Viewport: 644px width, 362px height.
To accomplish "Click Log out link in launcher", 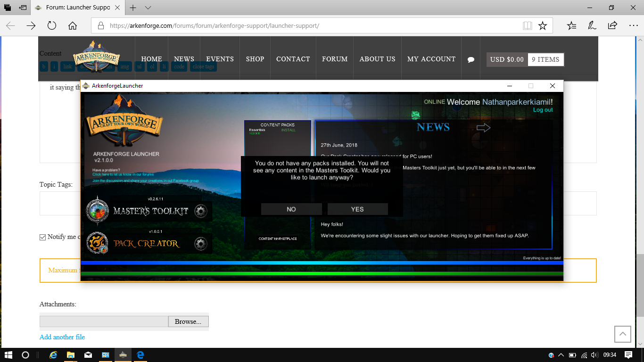I will click(543, 110).
